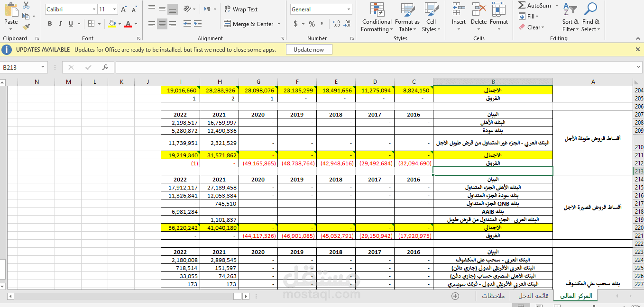Open Format as Table gallery
Viewport: 644px width, 307px height.
click(407, 18)
